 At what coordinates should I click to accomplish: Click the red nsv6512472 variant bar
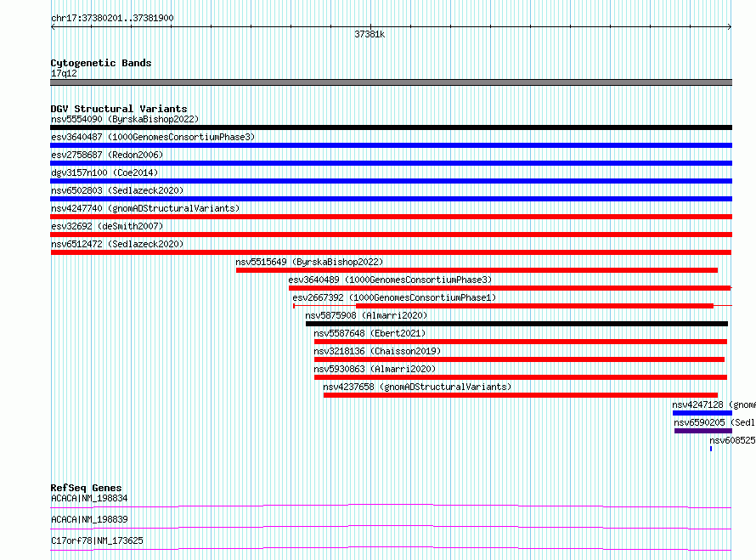pyautogui.click(x=391, y=252)
